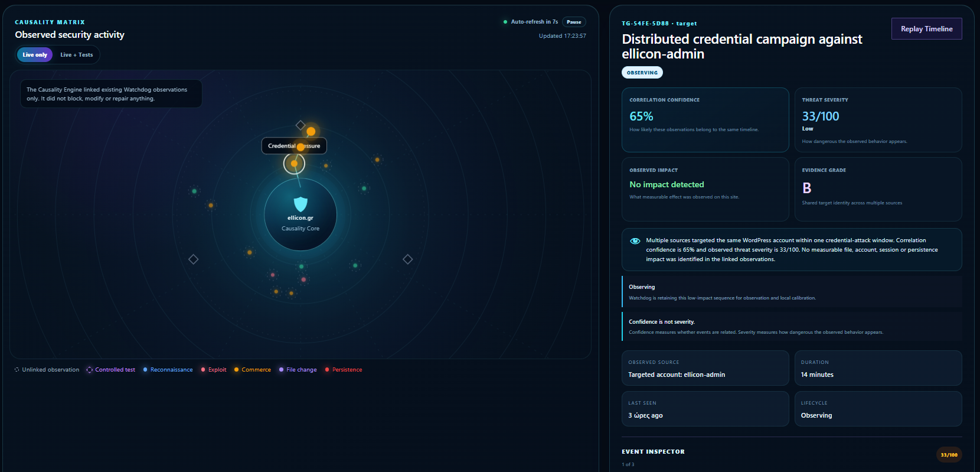Viewport: 980px width, 472px height.
Task: Click the Event Inspector heading
Action: [x=653, y=451]
